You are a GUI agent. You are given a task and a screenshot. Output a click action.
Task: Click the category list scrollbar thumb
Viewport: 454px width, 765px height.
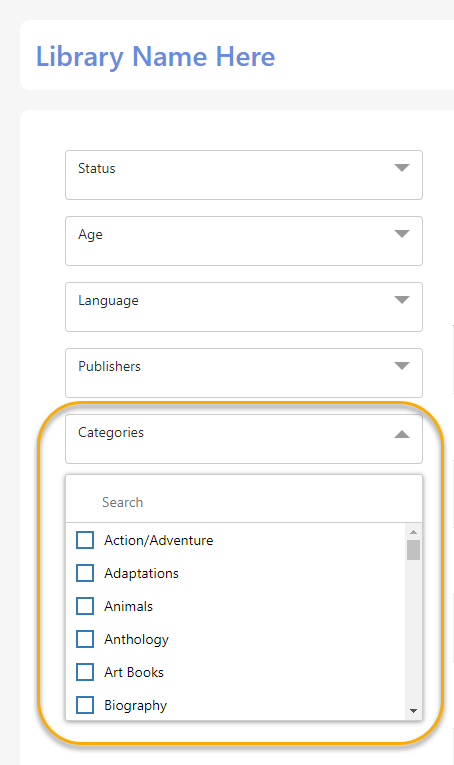click(414, 550)
